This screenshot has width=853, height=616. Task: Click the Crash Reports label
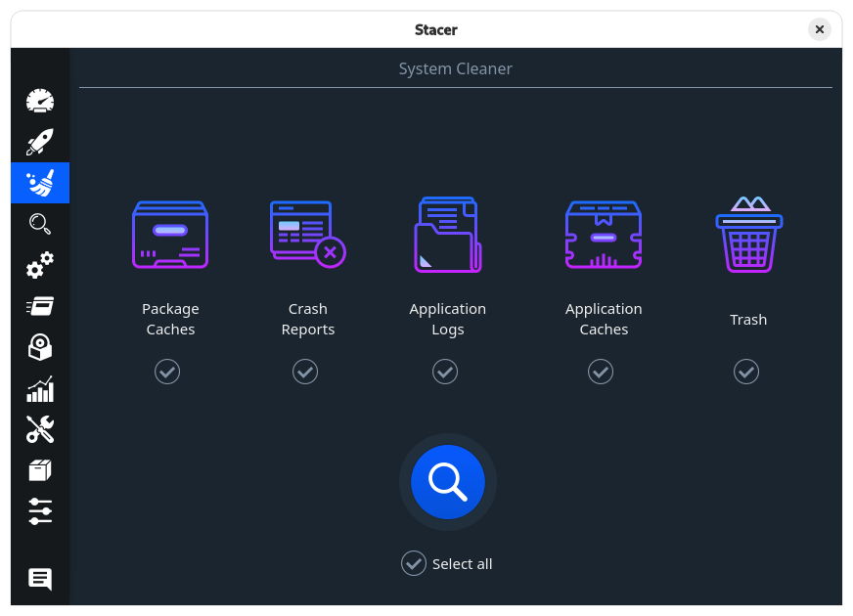(x=308, y=319)
